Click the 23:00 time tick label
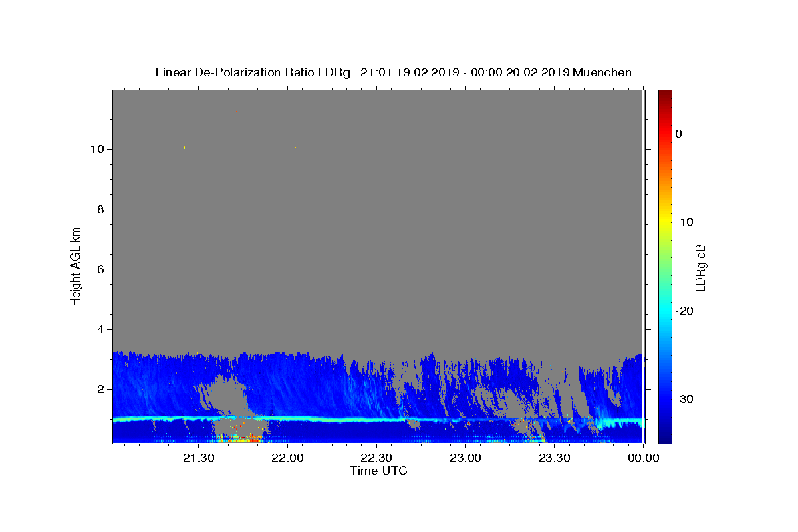Screen dimensions: 798x532 (x=465, y=458)
